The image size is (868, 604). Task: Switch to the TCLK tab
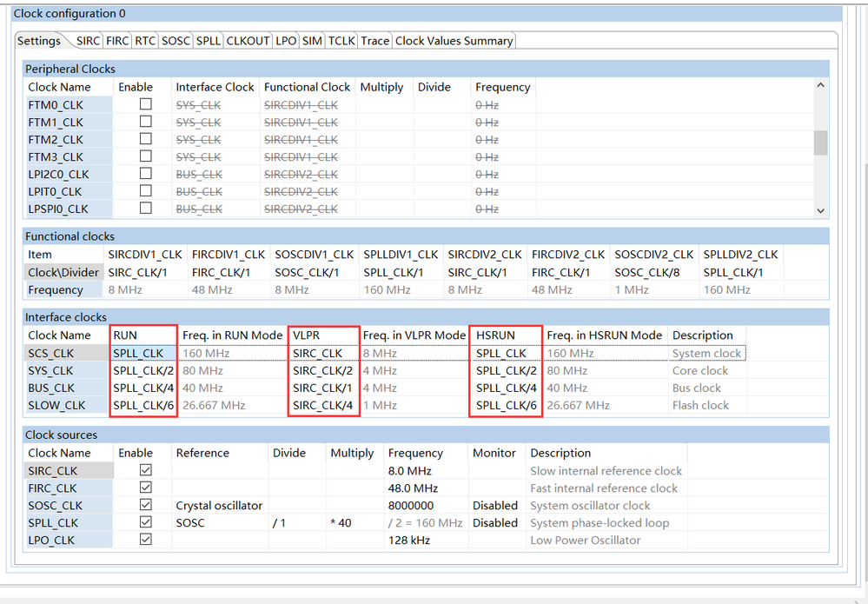point(341,41)
